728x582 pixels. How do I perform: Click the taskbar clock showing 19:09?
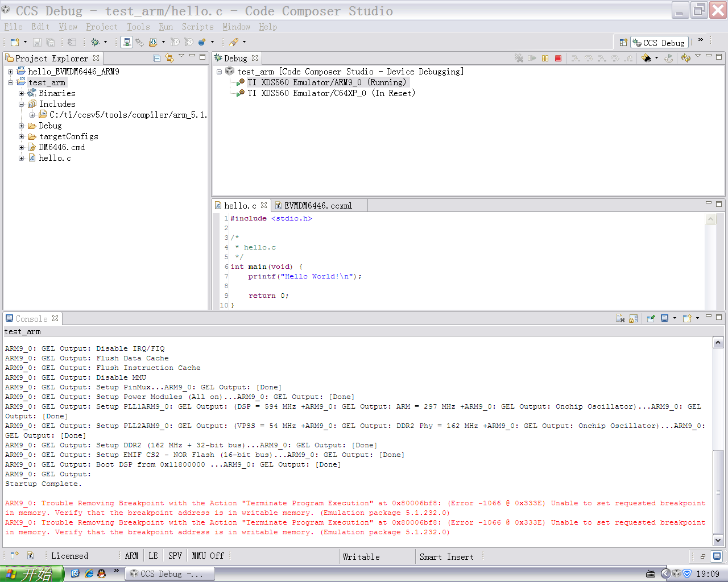(708, 574)
